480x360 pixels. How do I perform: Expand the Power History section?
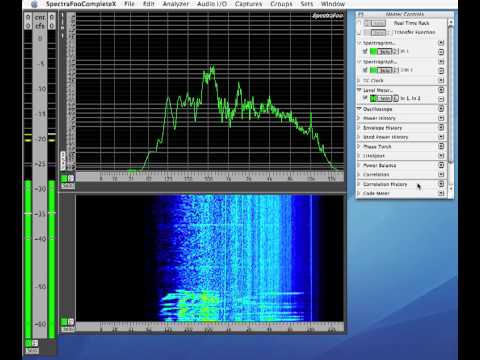(359, 118)
